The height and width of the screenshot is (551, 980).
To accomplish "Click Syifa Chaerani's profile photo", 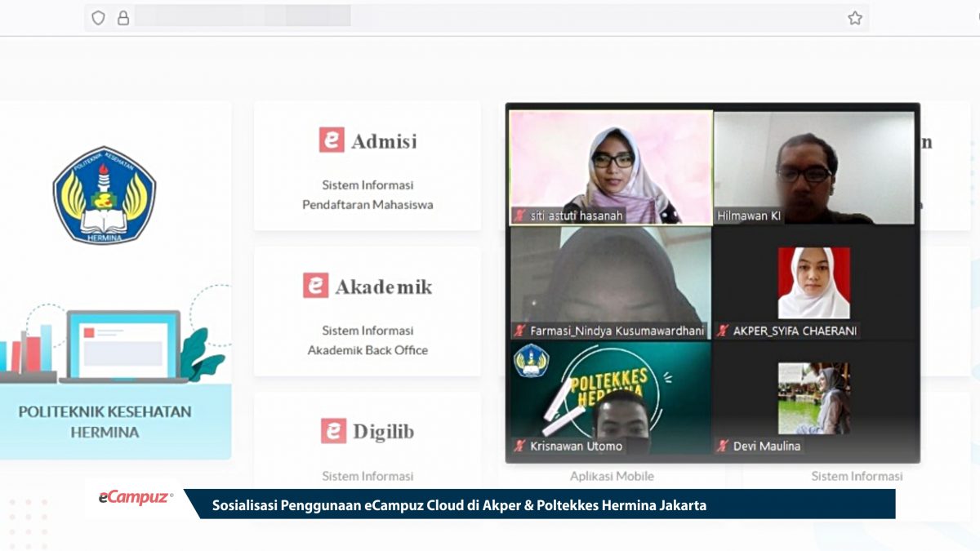I will 814,282.
